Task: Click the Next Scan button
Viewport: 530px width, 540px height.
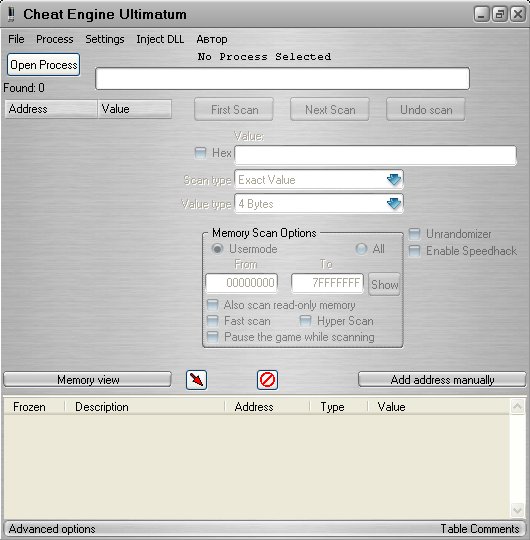Action: [330, 110]
